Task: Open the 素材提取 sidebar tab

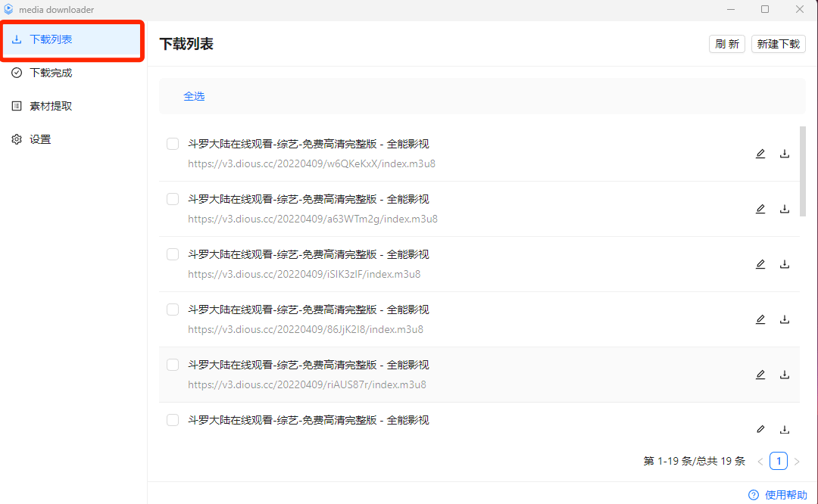Action: pyautogui.click(x=51, y=106)
